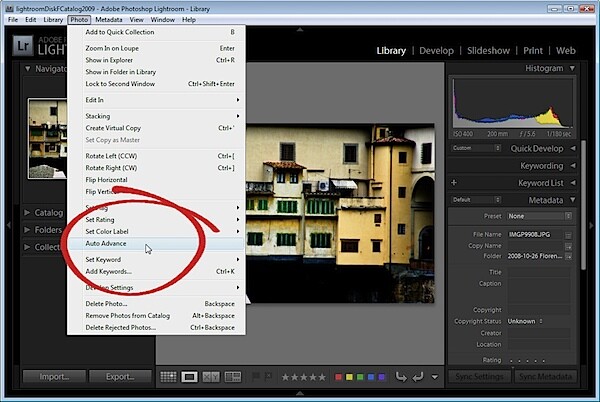
Task: Apply red color label
Action: click(338, 377)
